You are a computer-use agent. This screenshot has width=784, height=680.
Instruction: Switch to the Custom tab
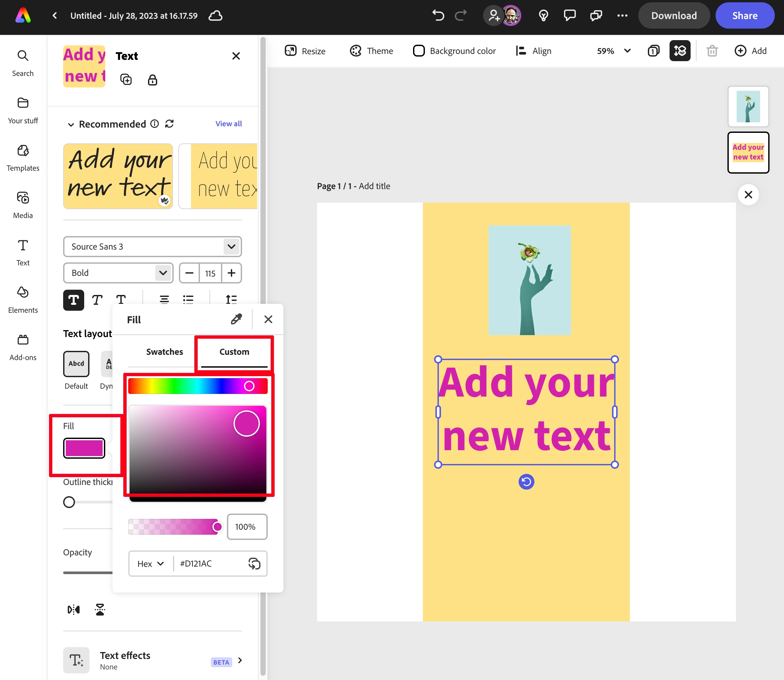coord(234,352)
